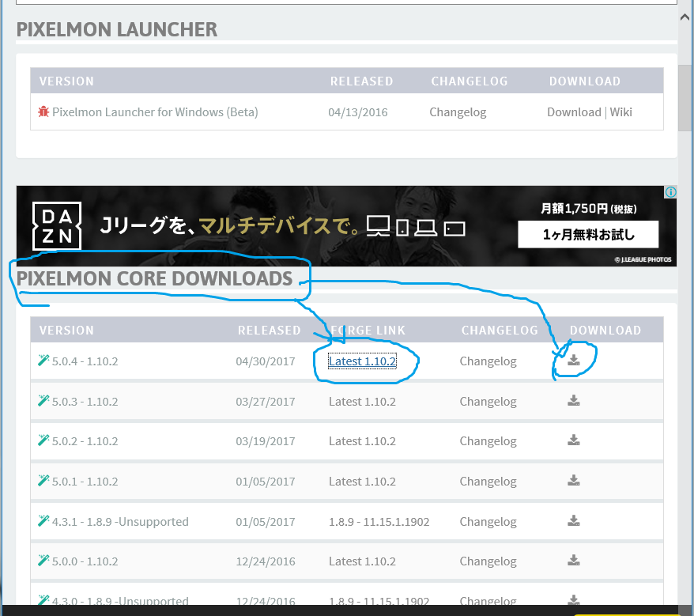The height and width of the screenshot is (616, 694).
Task: Click the wand icon beside 5.0.4 - 1.10.2
Action: [43, 360]
